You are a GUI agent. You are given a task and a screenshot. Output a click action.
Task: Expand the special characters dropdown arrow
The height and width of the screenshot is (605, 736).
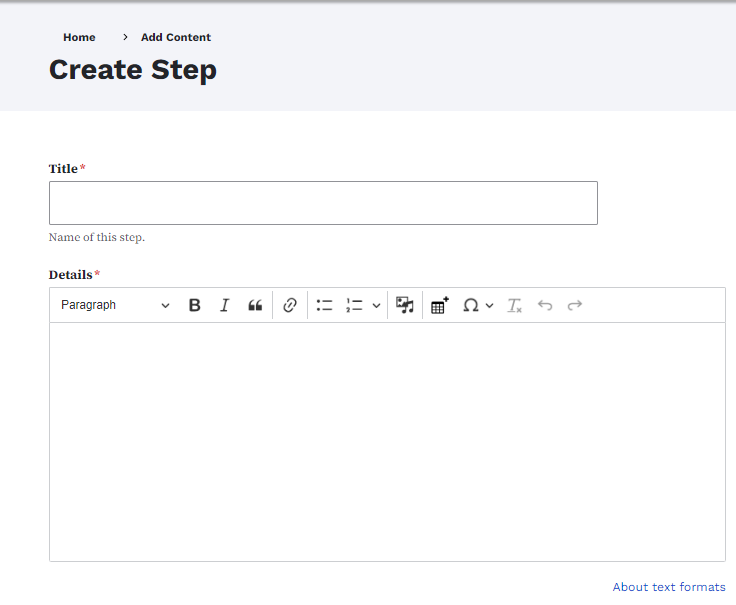coord(490,306)
